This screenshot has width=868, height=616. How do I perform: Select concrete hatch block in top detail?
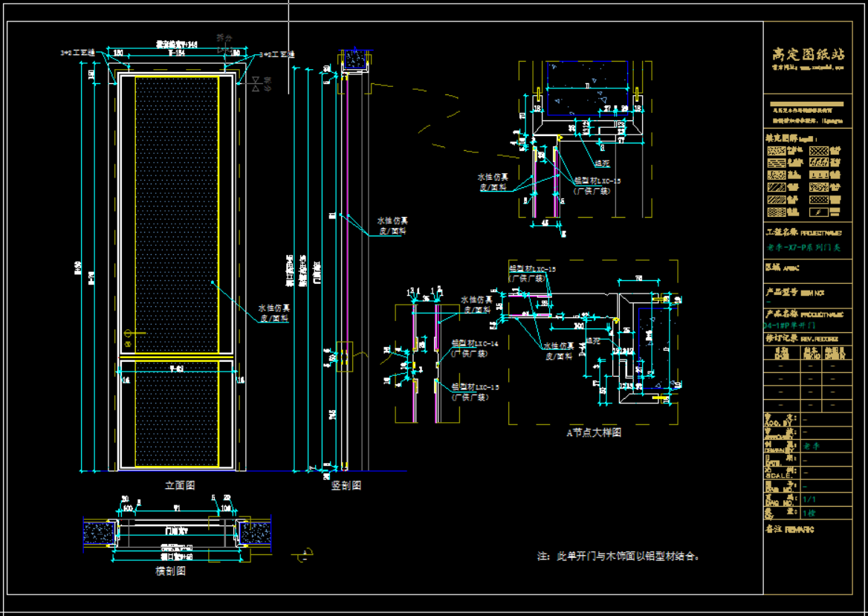click(587, 88)
